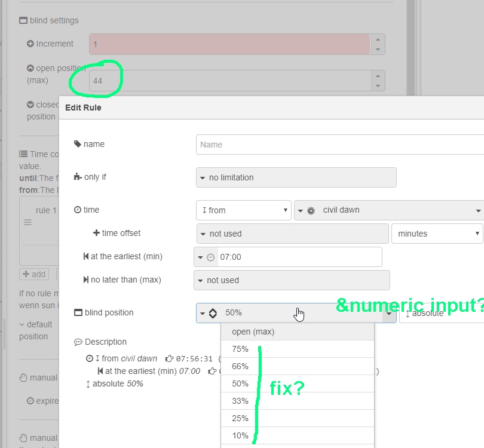Viewport: 484px width, 448px height.
Task: Click the expire clock icon
Action: [x=30, y=401]
